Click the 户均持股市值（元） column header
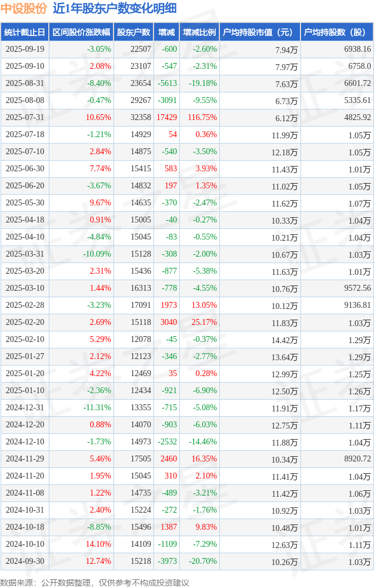Viewport: 374px width, 588px height. pos(259,32)
